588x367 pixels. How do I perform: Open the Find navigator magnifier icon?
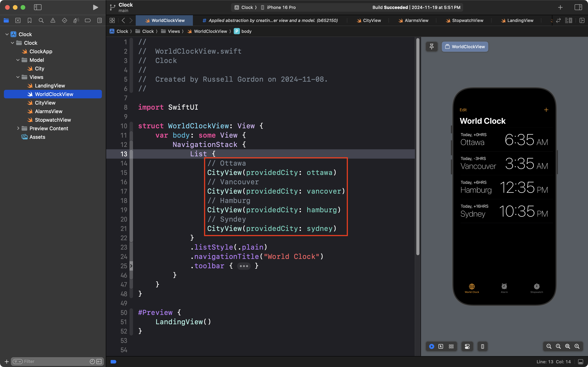coord(41,21)
